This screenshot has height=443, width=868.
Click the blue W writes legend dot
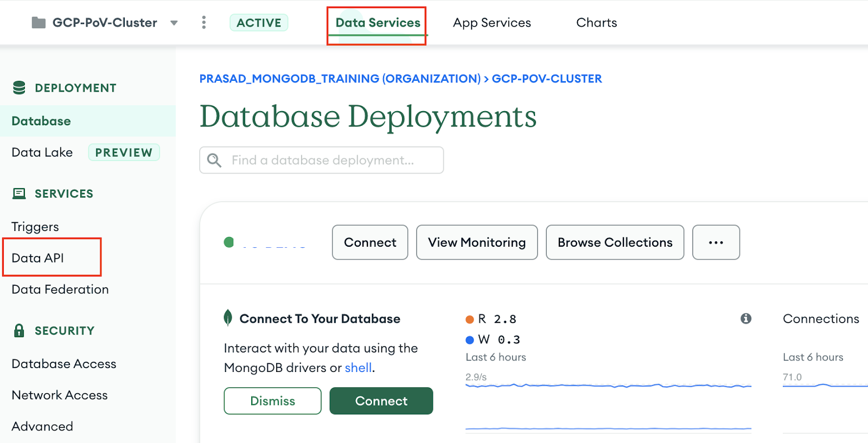tap(470, 340)
